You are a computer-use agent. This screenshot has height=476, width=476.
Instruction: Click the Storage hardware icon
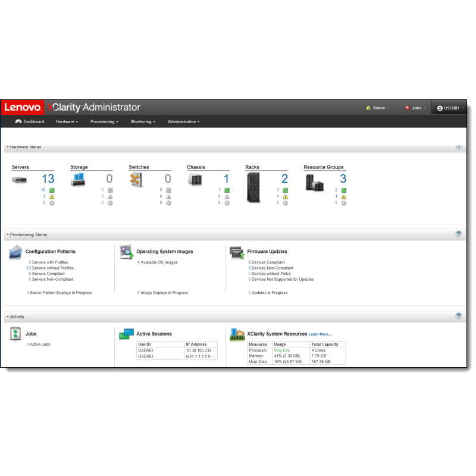pyautogui.click(x=78, y=180)
